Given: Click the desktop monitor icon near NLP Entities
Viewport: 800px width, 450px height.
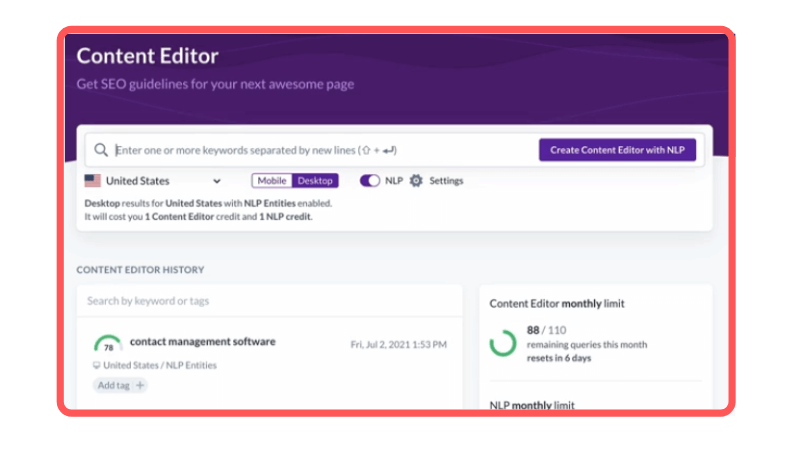Looking at the screenshot, I should click(x=96, y=365).
